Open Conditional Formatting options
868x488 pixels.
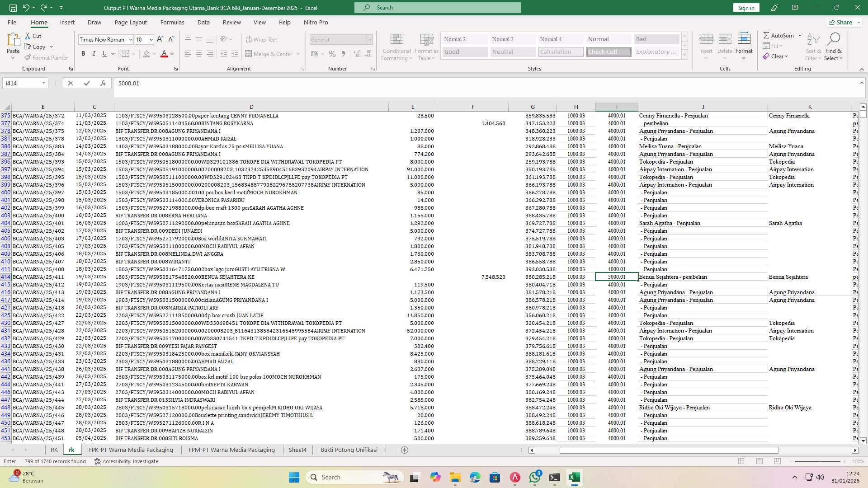(396, 47)
